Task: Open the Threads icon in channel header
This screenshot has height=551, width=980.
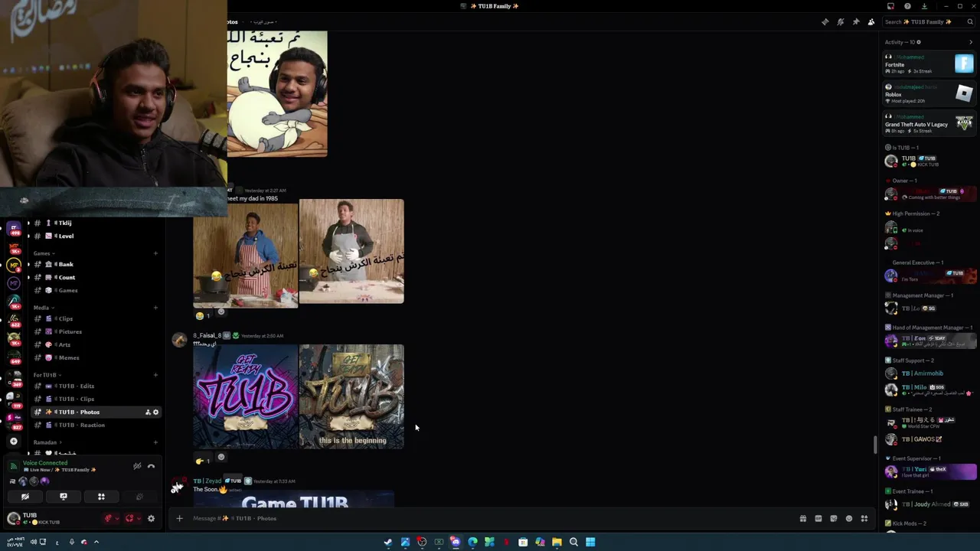Action: coord(825,22)
